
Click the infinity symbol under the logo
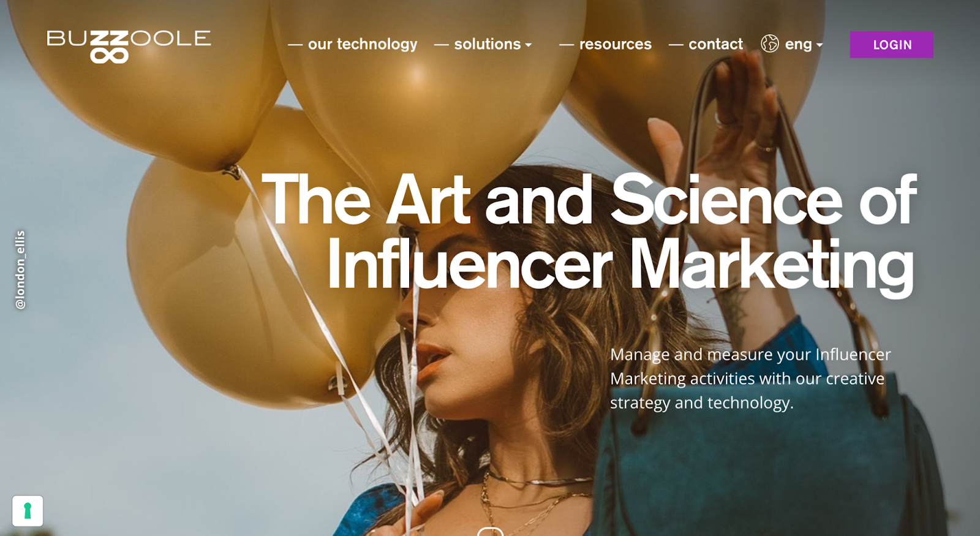pos(109,56)
